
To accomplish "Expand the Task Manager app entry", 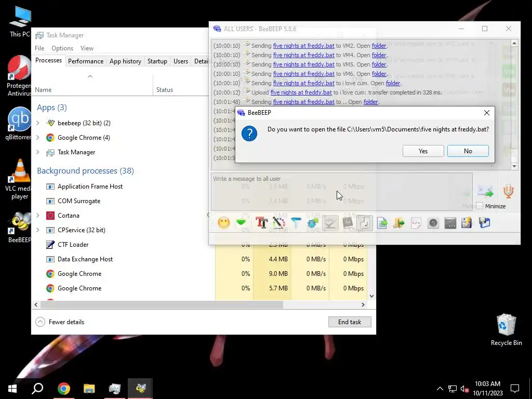I will tap(38, 152).
